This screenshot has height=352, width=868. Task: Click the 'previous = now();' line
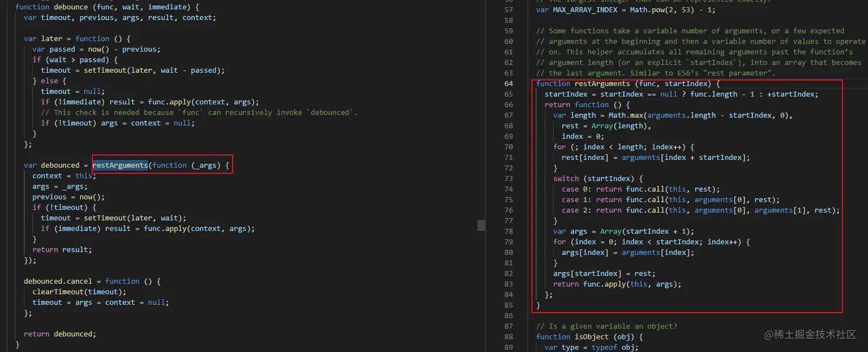click(68, 197)
